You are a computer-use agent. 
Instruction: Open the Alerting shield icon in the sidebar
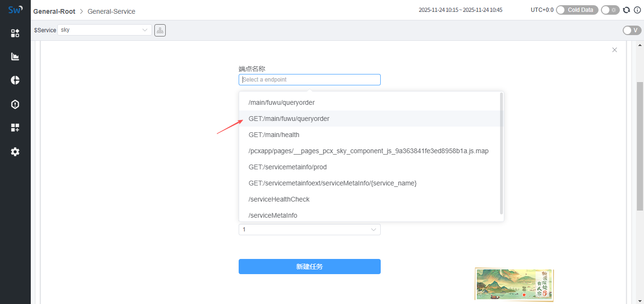15,104
